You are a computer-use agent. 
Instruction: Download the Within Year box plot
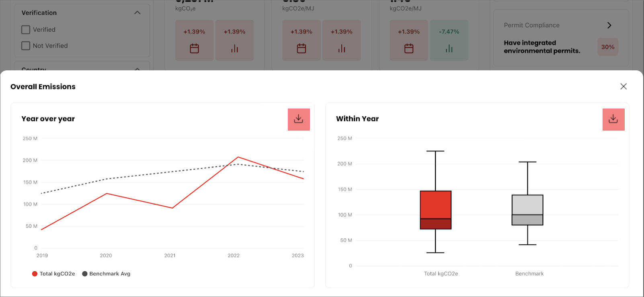point(613,119)
